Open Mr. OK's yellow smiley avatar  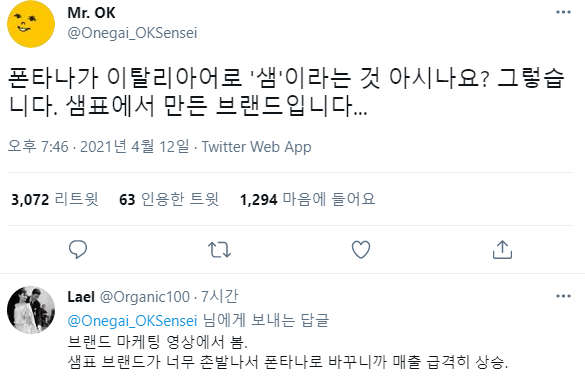(x=31, y=24)
